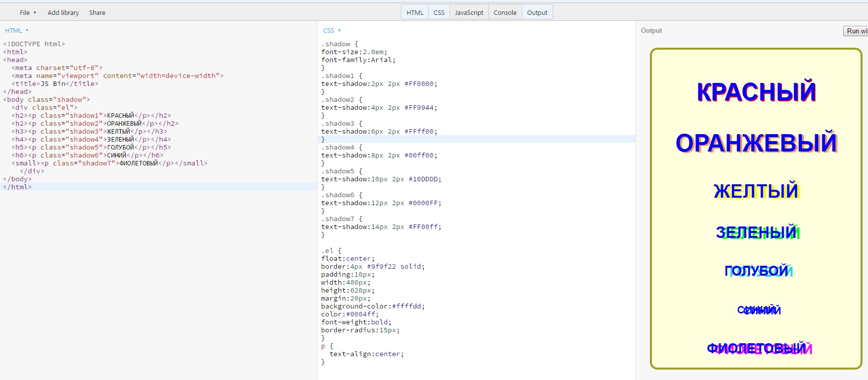Screen dimensions: 868x380
Task: Click the ЗЕЛЕНЫЙ heading in Output
Action: point(758,232)
